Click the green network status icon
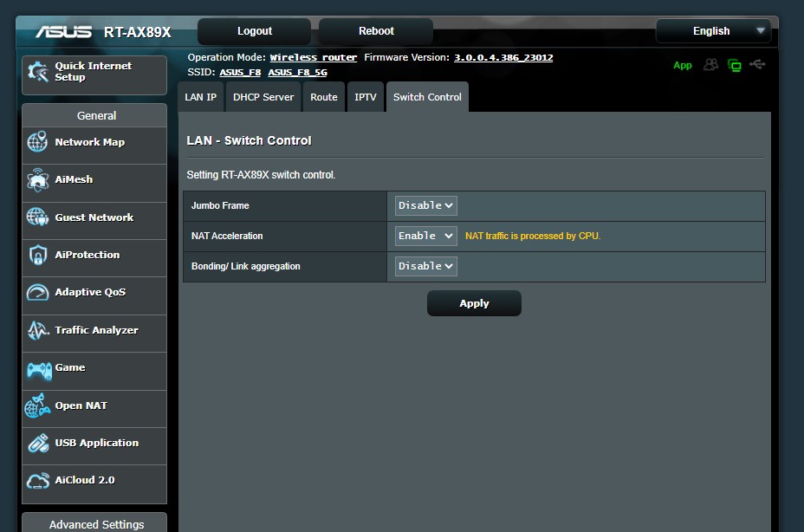Image resolution: width=804 pixels, height=532 pixels. pyautogui.click(x=735, y=65)
